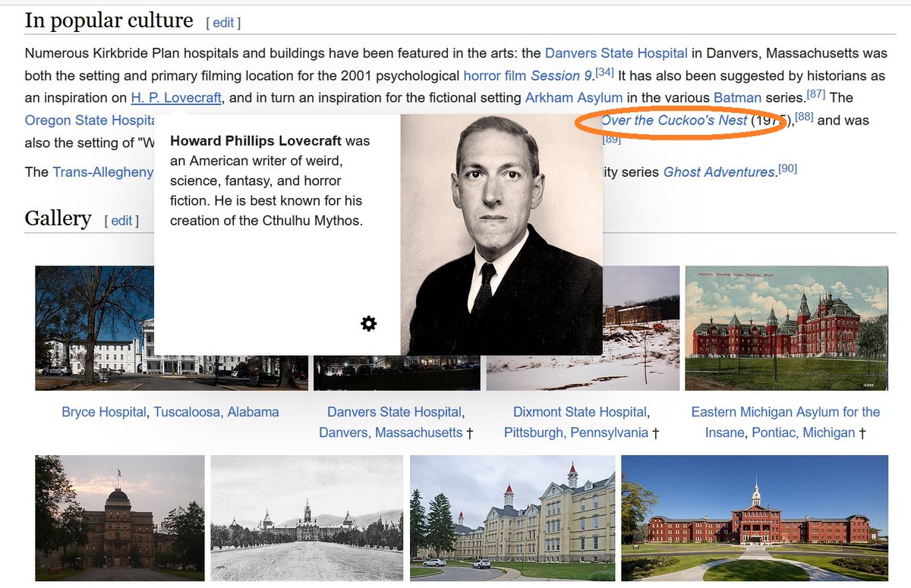Open the H. P. Lovecraft article link
This screenshot has height=588, width=911.
pos(176,98)
